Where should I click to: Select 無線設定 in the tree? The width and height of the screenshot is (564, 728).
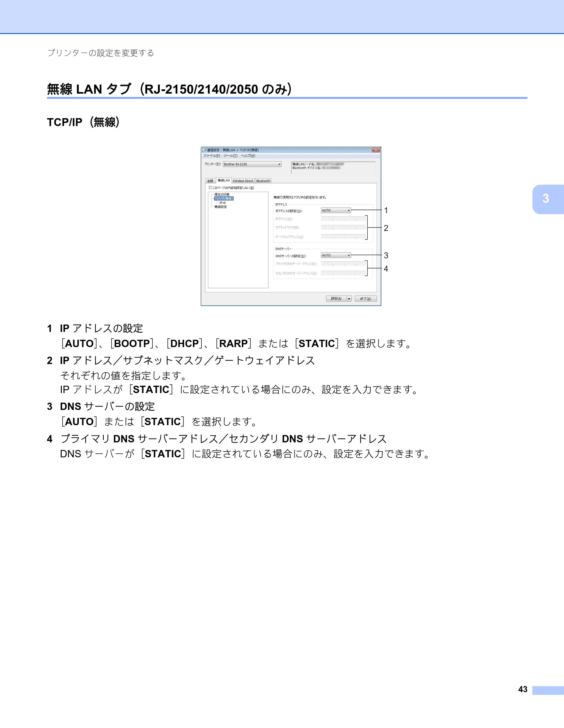click(221, 207)
